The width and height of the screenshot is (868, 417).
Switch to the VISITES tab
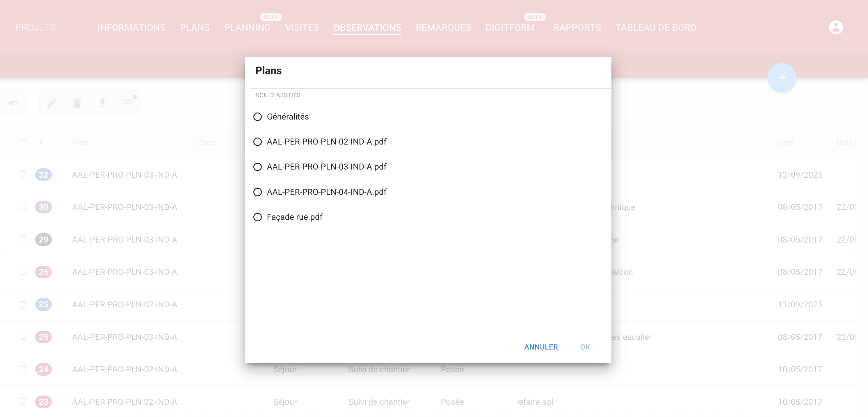coord(302,28)
